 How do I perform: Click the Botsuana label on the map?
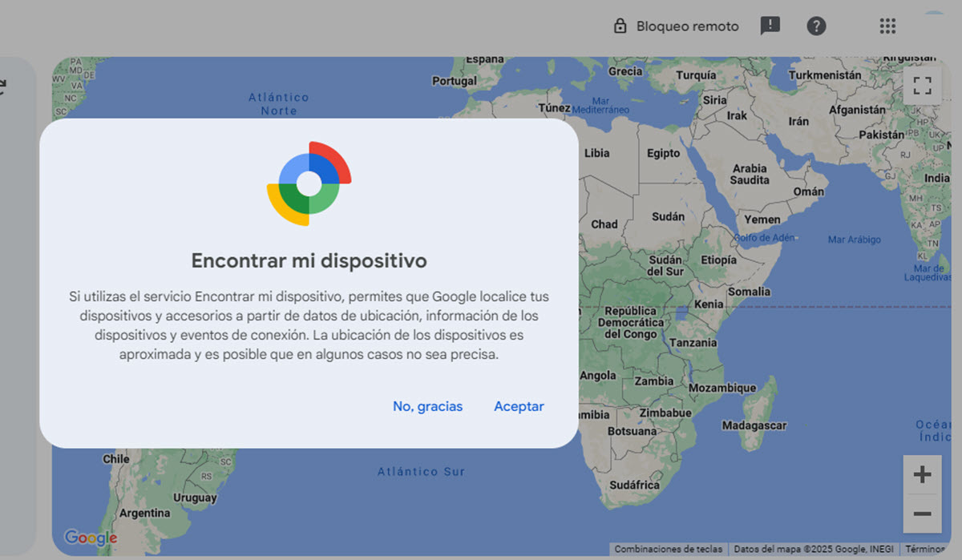pos(633,431)
